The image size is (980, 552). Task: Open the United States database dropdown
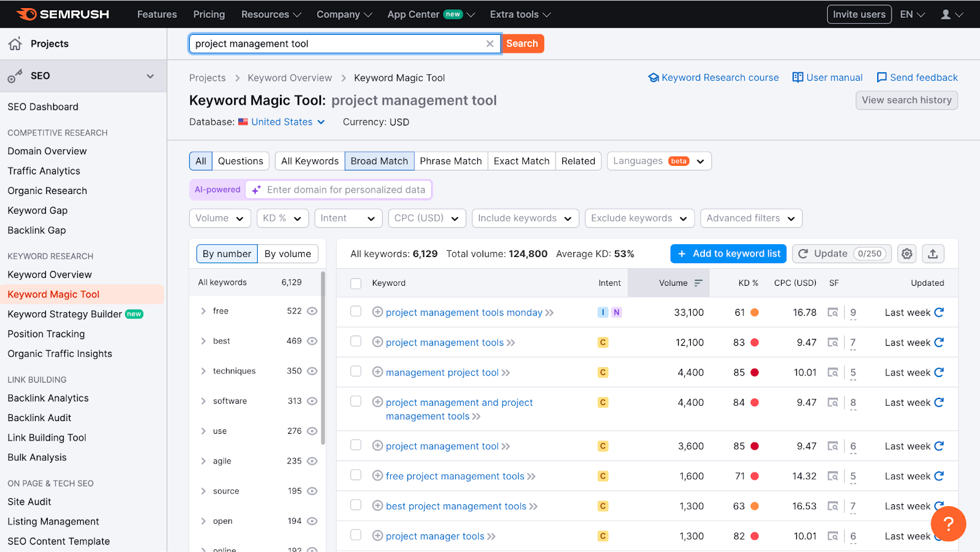coord(281,122)
